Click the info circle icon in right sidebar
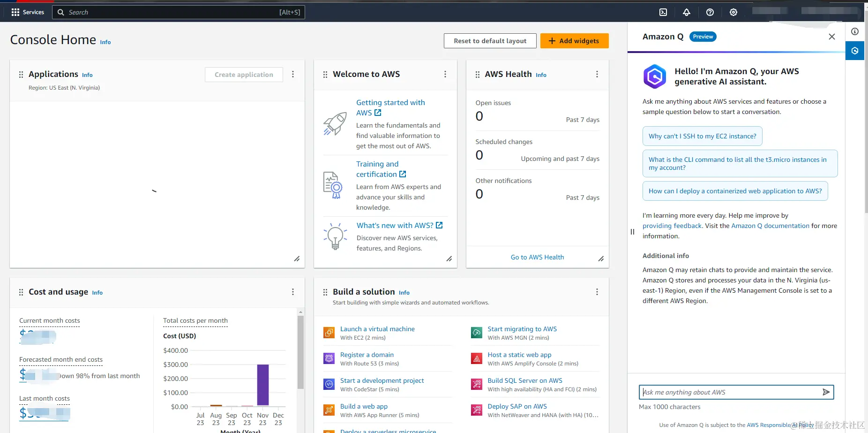Screen dimensions: 868x433 [x=855, y=31]
